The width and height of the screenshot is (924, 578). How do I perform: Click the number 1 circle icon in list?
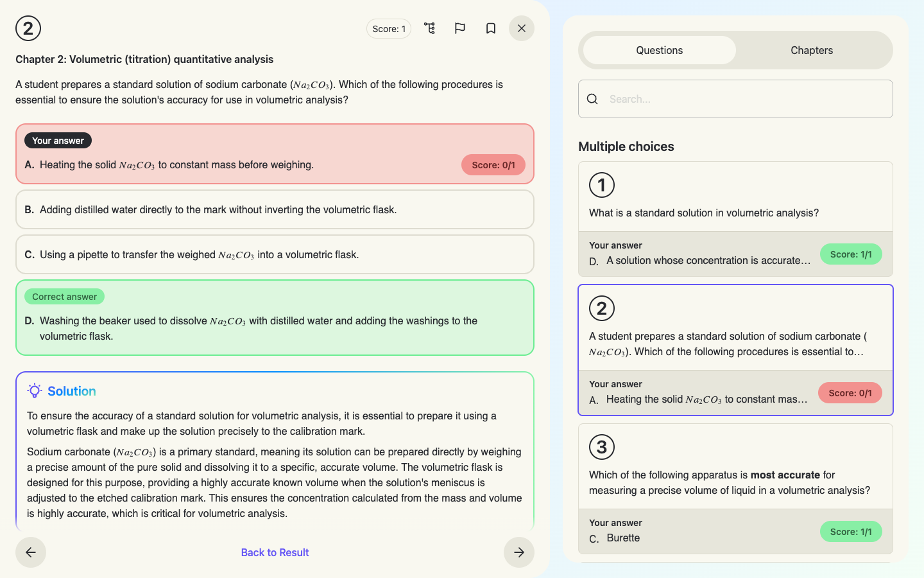point(602,185)
